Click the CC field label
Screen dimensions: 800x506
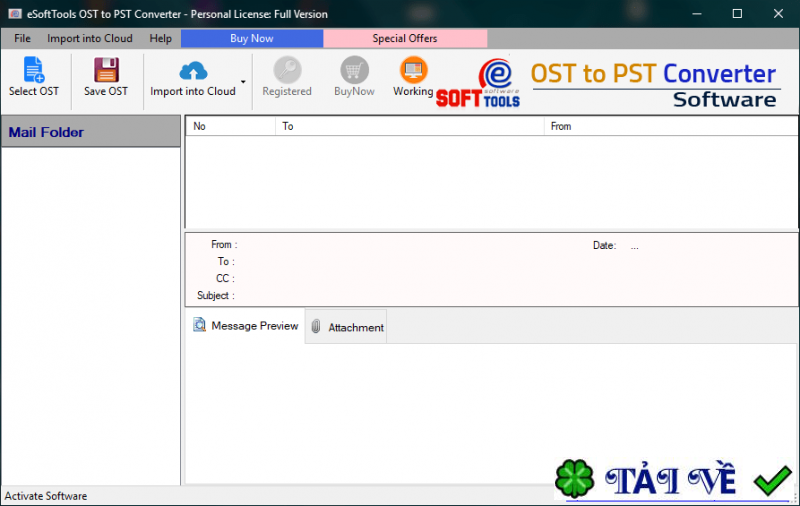click(225, 279)
